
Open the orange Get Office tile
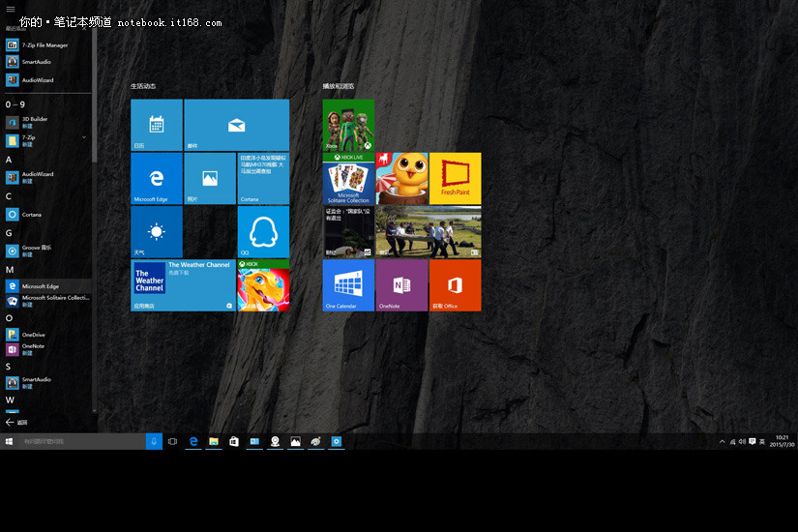455,285
